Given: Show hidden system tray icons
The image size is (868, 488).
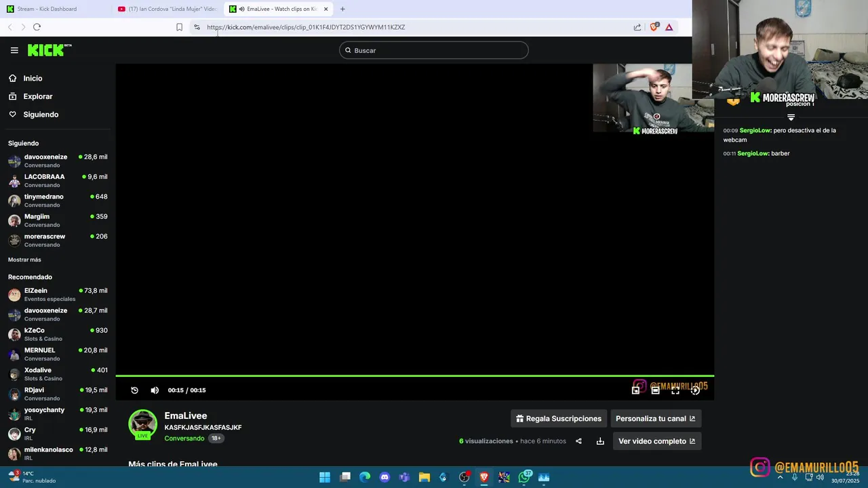Looking at the screenshot, I should 780,477.
